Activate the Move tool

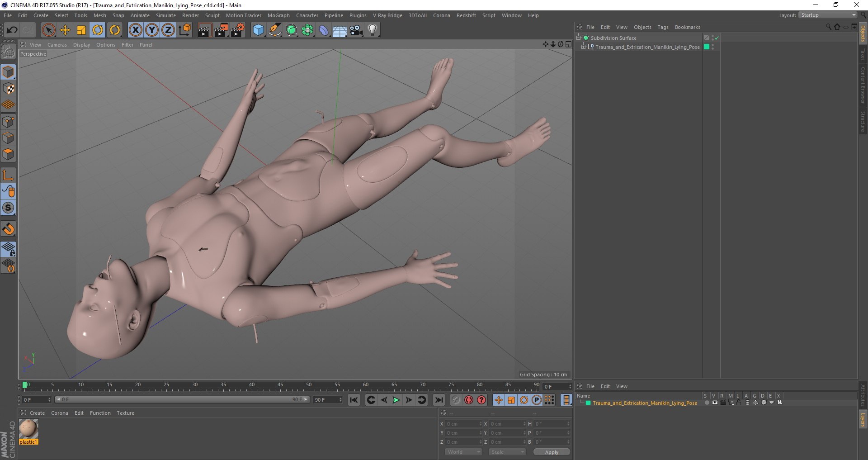(x=65, y=30)
